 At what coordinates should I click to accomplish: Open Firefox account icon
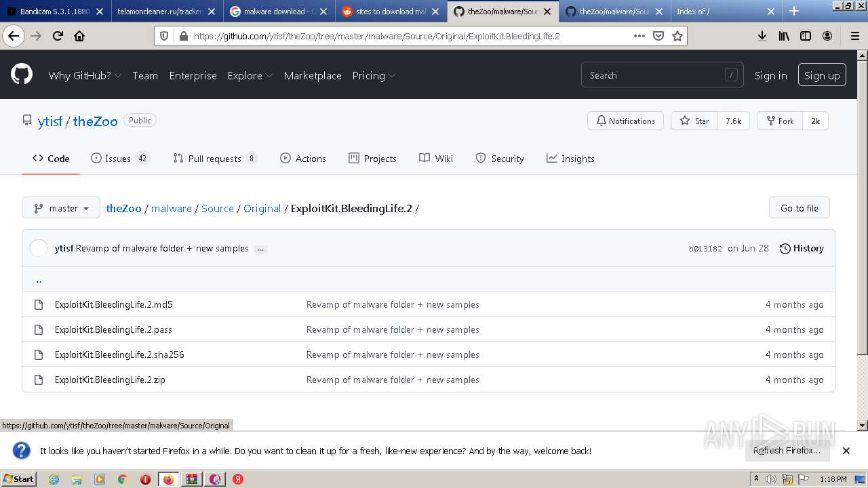pyautogui.click(x=827, y=36)
